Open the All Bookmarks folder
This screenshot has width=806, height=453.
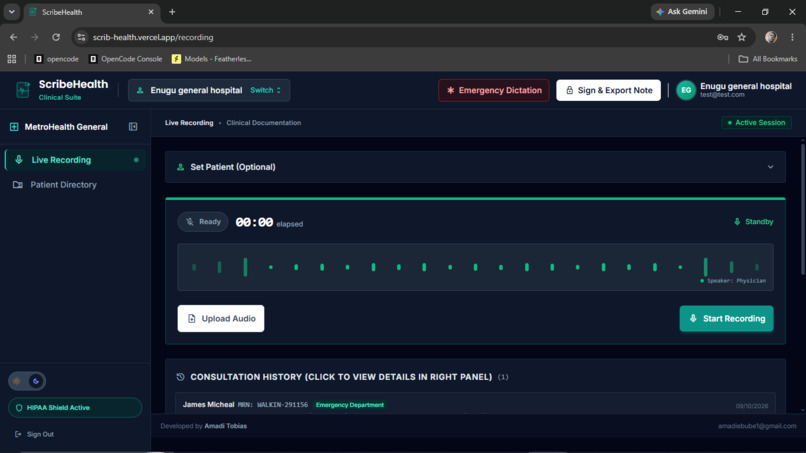tap(768, 59)
